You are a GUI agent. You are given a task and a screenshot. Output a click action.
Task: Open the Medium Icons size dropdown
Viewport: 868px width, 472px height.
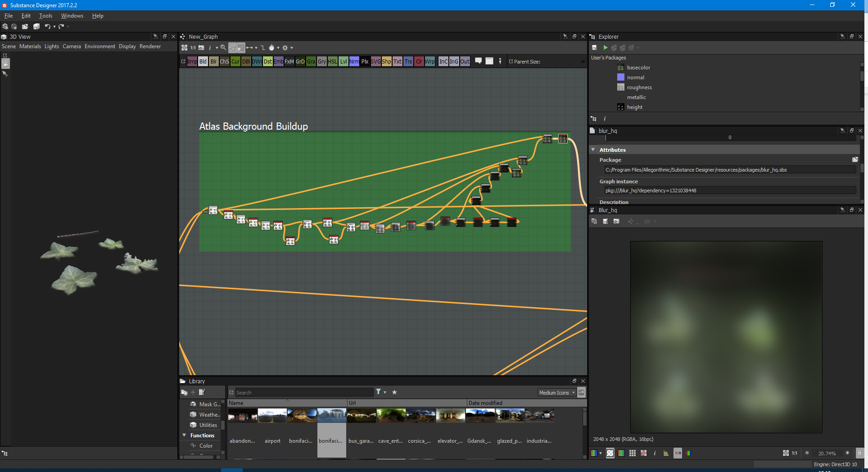(557, 393)
